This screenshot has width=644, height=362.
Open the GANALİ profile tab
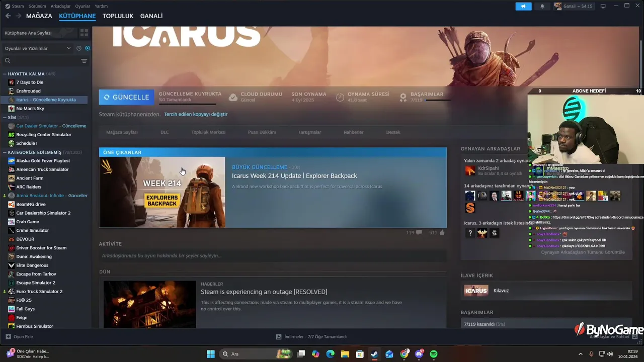click(x=151, y=16)
